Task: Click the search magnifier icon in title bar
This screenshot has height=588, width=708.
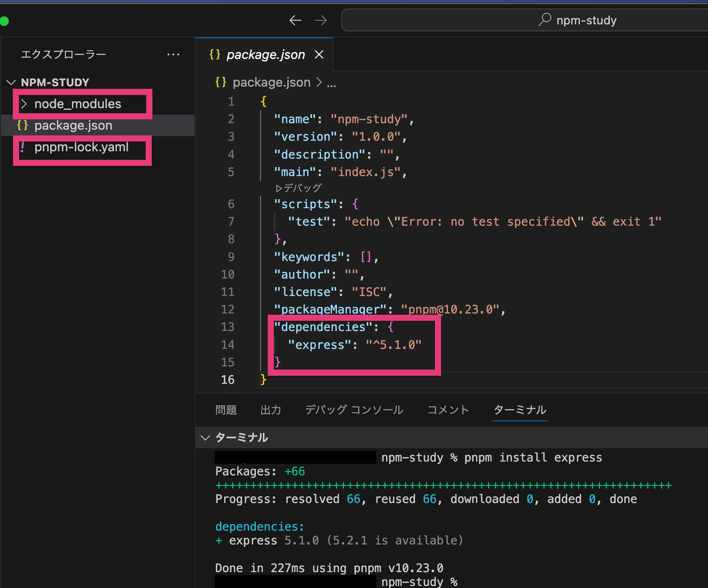Action: pyautogui.click(x=544, y=20)
